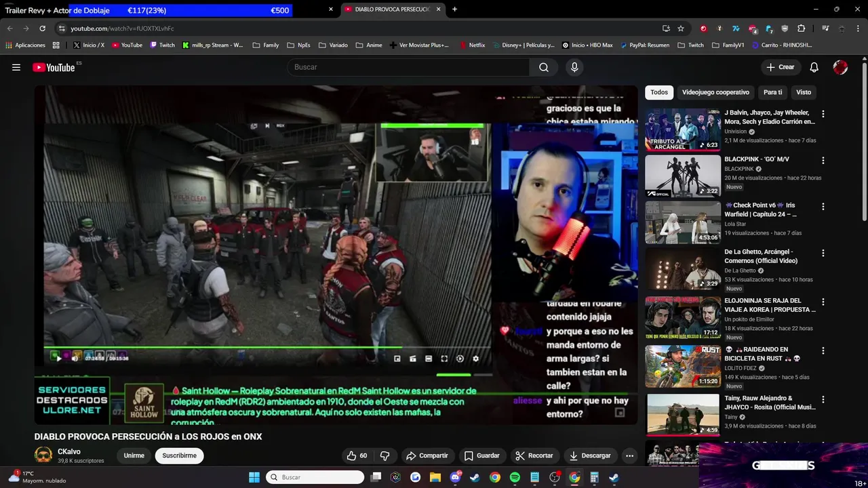Click the YouTube search input field
The image size is (868, 488).
[408, 67]
